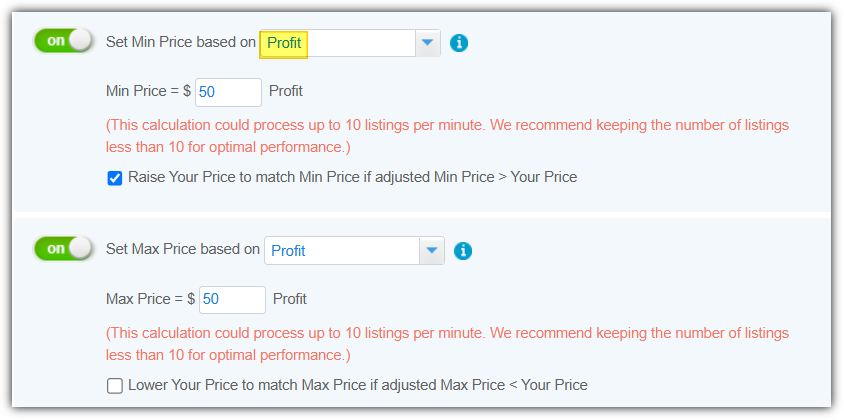Open the Min Price dropdown arrow
This screenshot has width=844, height=420.
tap(428, 43)
